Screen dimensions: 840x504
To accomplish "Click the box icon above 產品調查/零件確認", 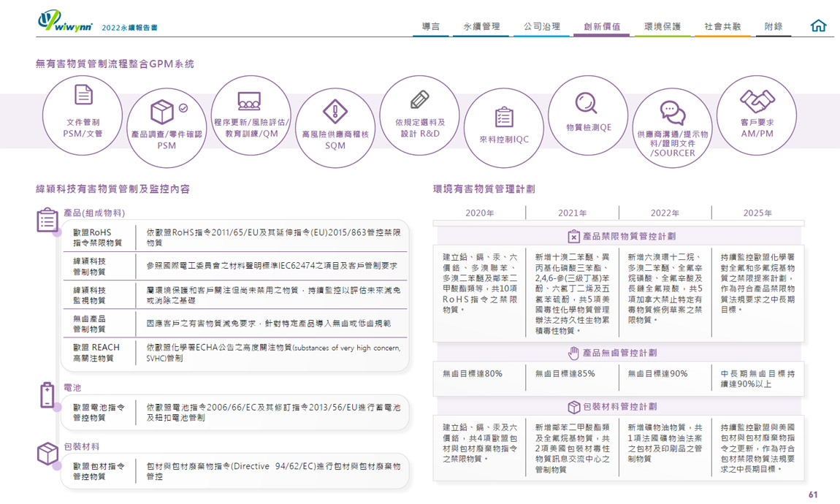I will click(161, 112).
